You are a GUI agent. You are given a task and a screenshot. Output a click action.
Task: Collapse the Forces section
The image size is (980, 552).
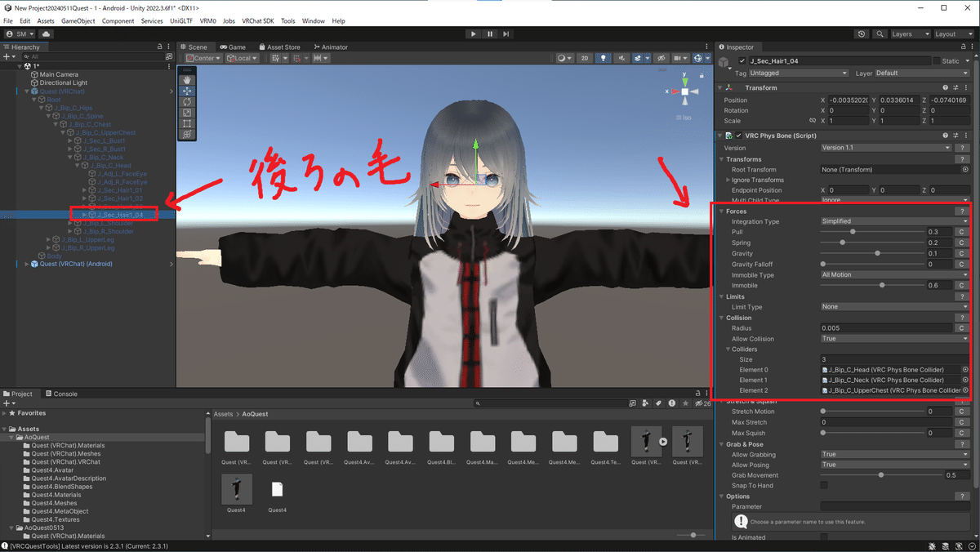721,211
